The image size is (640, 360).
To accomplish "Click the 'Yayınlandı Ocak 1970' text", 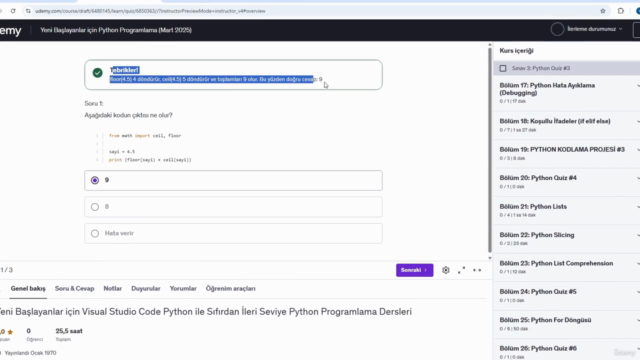I will click(30, 353).
